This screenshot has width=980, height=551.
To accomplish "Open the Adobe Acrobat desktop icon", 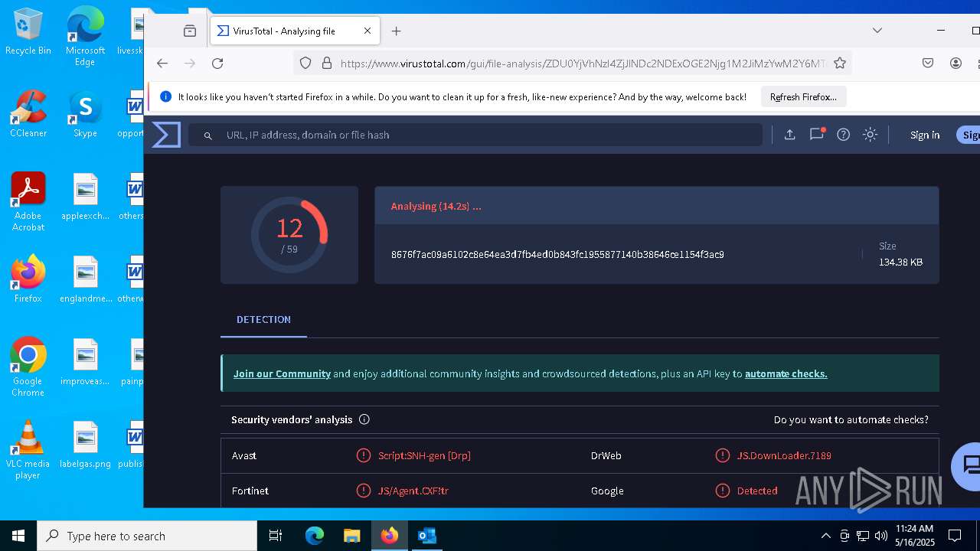I will coord(28,202).
